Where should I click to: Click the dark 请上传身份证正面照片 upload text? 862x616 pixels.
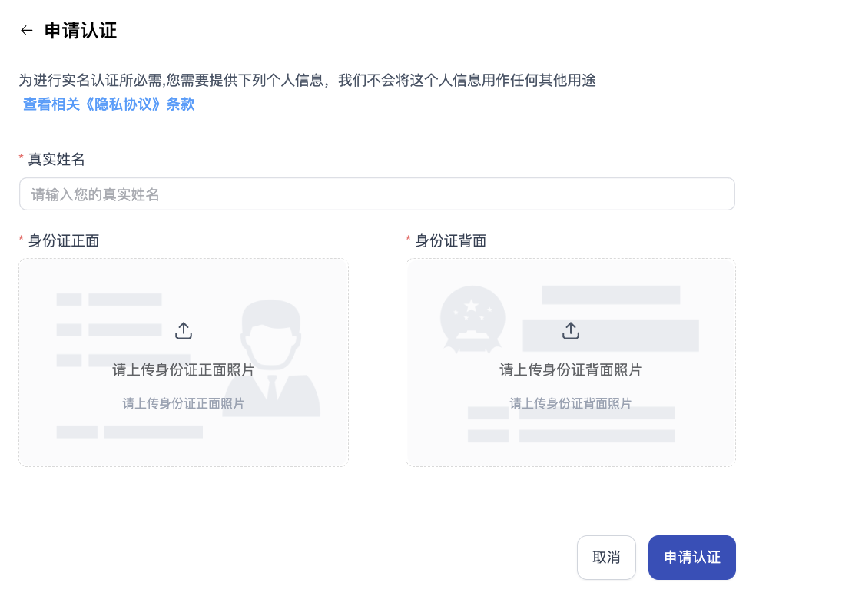pyautogui.click(x=184, y=369)
